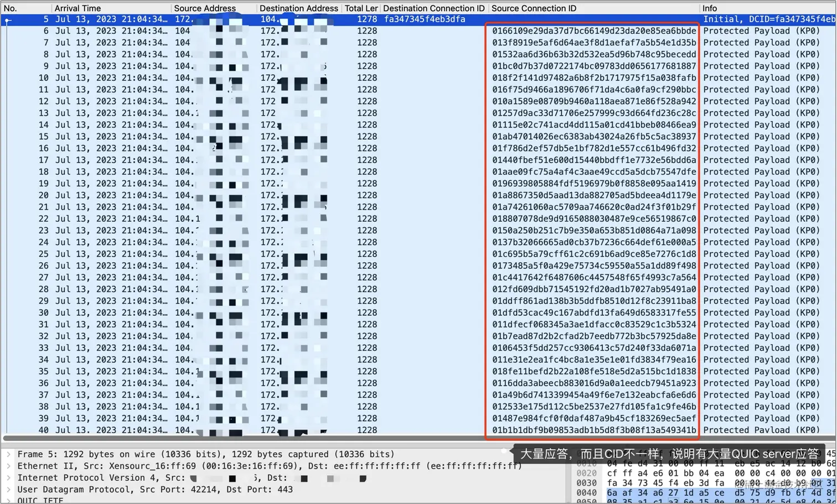Screen dimensions: 837x504
Task: Select source CID 01487e984fcf0f0daf487a9b45cf183269ec5aef
Action: [x=594, y=419]
